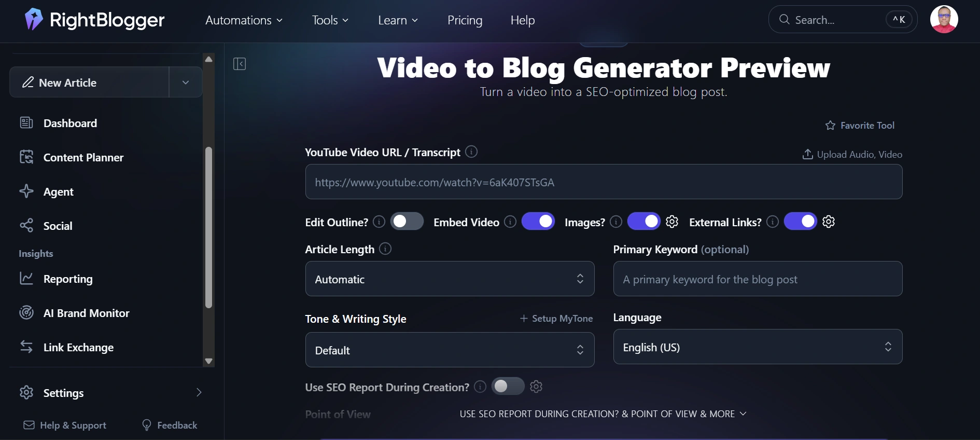The image size is (980, 440).
Task: Click the Embed Video info icon
Action: tap(510, 222)
